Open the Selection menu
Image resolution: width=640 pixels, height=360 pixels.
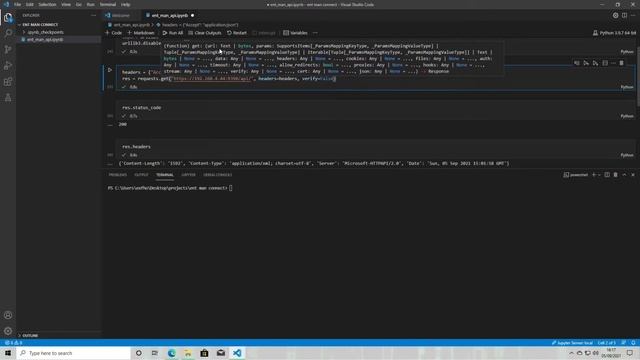click(x=47, y=4)
